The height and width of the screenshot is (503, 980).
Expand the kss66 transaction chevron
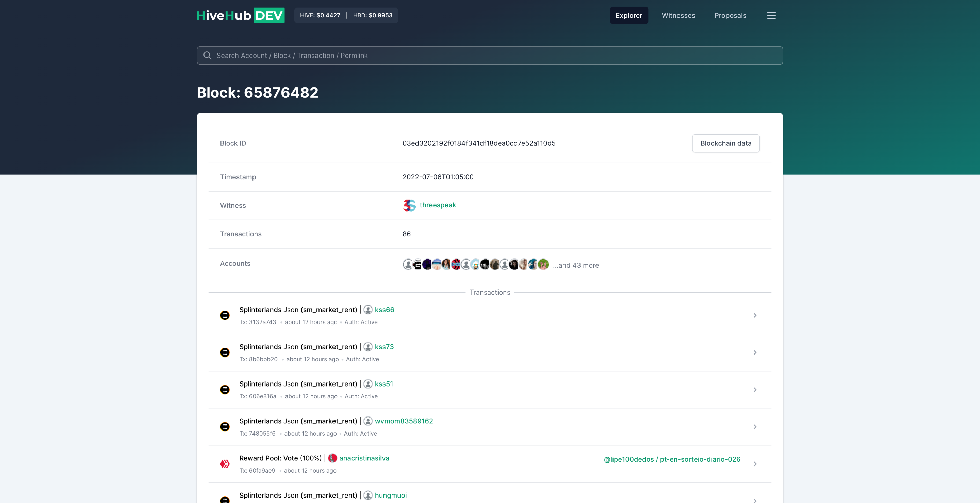(x=755, y=315)
